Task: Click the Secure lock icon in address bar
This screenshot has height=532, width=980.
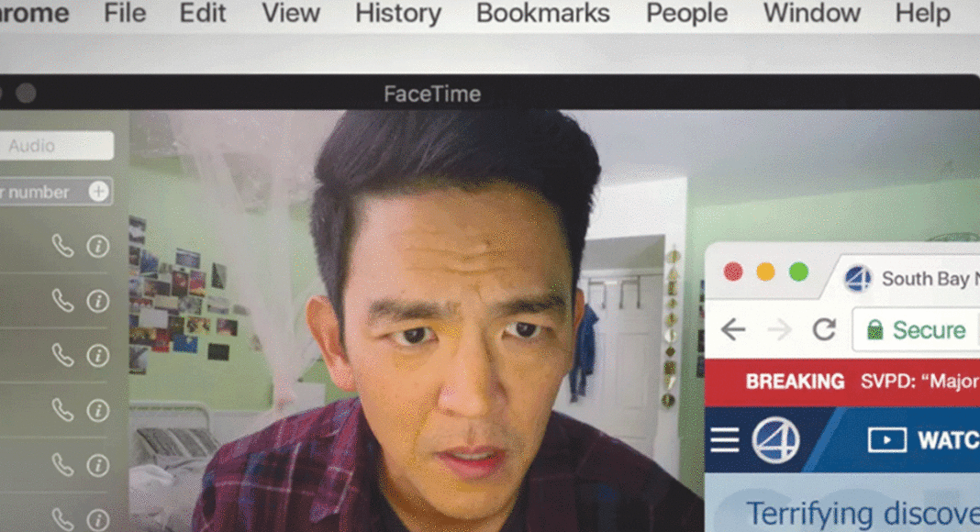Action: click(x=875, y=329)
